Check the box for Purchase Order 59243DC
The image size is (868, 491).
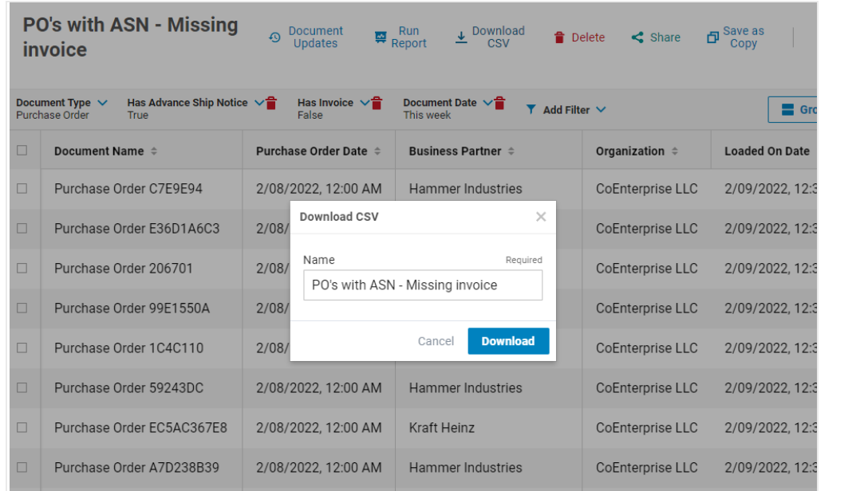(22, 387)
